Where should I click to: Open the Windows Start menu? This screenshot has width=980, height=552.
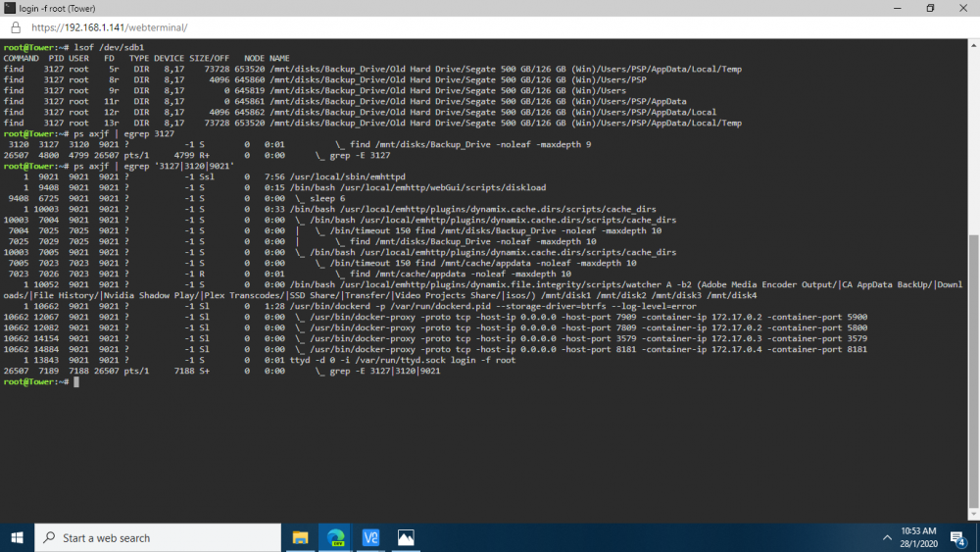coord(17,537)
